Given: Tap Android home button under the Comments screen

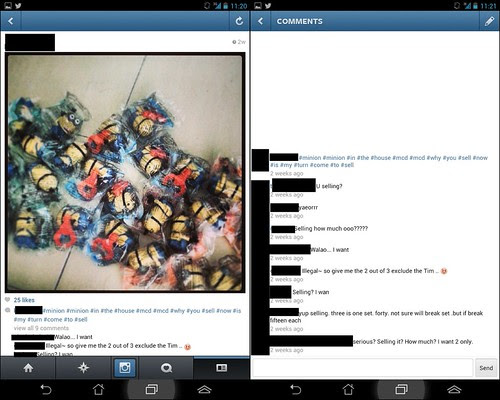Looking at the screenshot, I should pyautogui.click(x=348, y=389).
